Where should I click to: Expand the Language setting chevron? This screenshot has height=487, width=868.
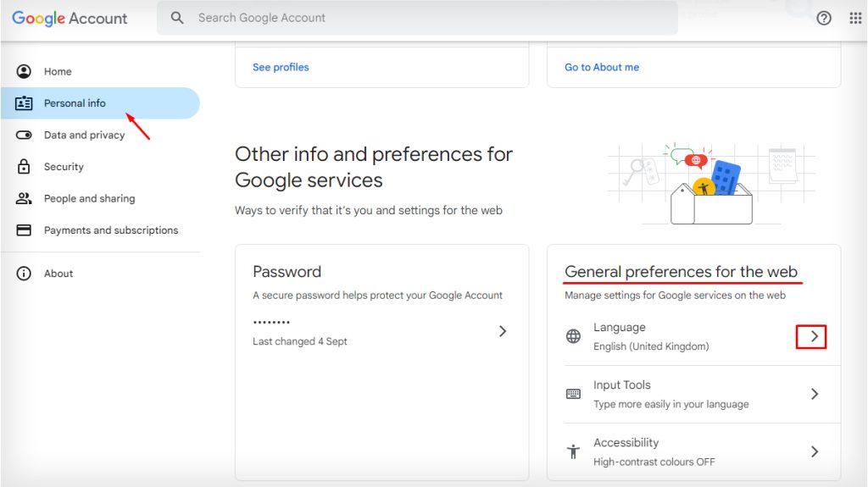coord(814,336)
